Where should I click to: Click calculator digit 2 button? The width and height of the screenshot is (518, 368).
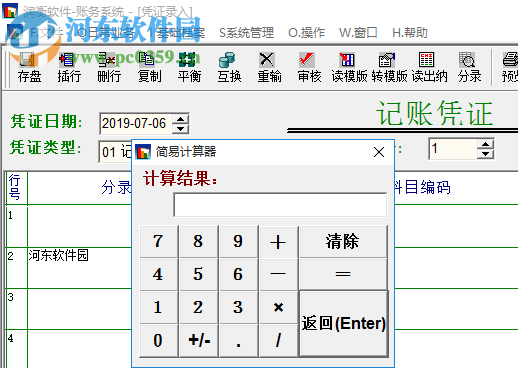[198, 307]
